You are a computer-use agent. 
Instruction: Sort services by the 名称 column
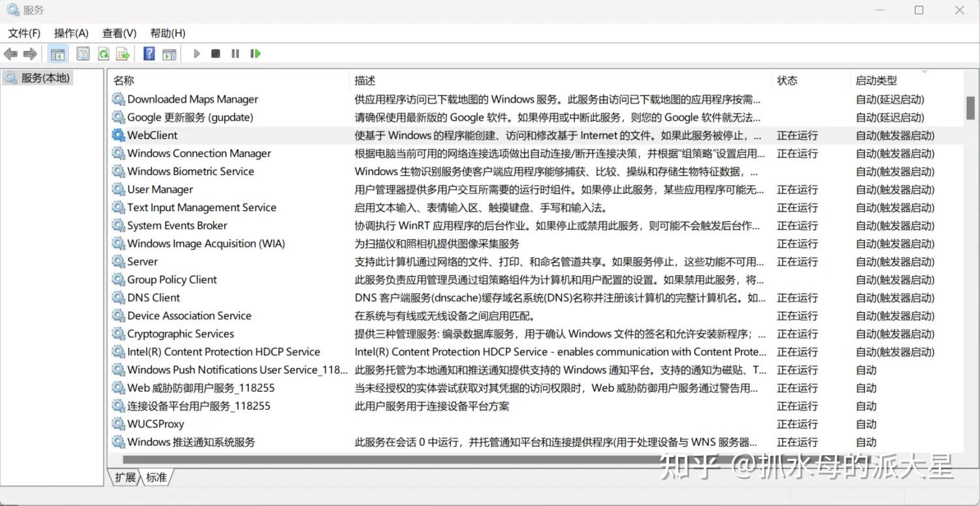123,80
